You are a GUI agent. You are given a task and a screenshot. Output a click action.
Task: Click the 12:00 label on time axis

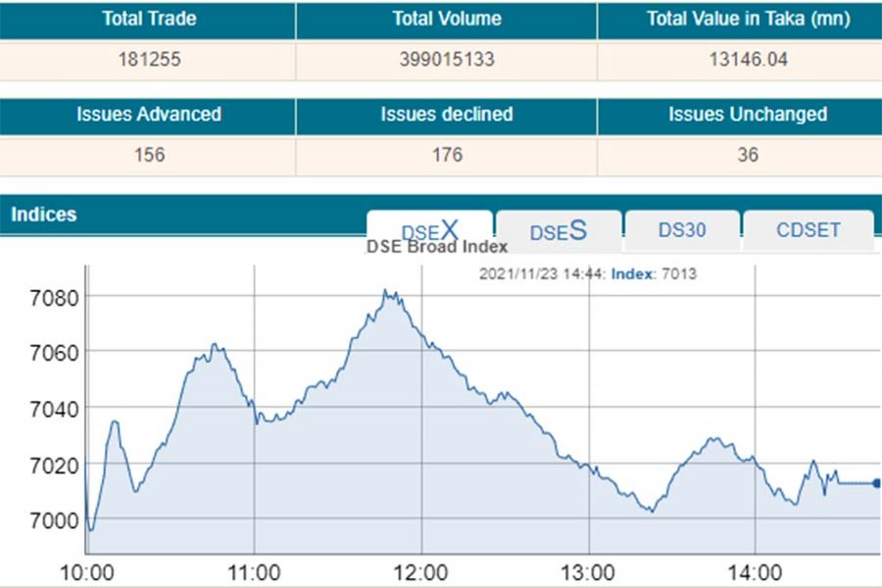tap(421, 572)
